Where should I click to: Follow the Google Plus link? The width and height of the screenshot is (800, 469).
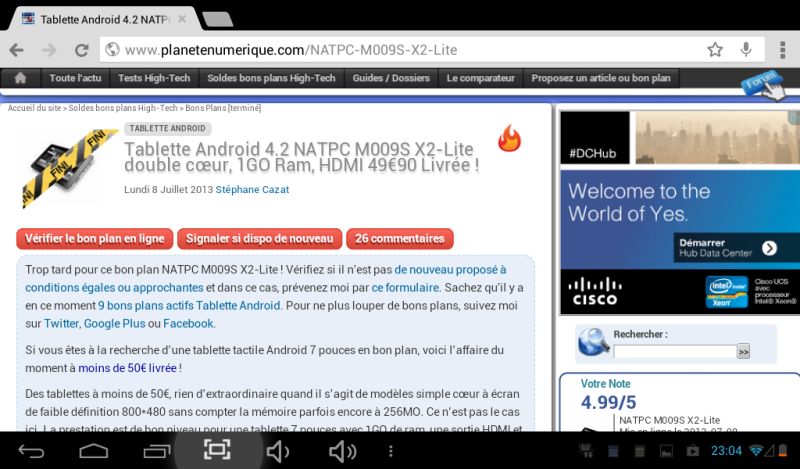pos(114,324)
